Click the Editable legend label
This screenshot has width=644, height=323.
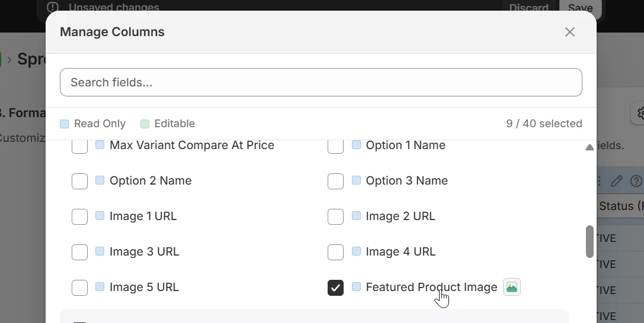click(175, 124)
